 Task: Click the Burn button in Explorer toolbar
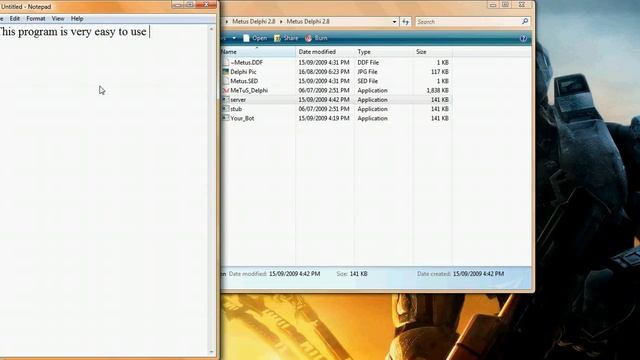click(x=316, y=38)
